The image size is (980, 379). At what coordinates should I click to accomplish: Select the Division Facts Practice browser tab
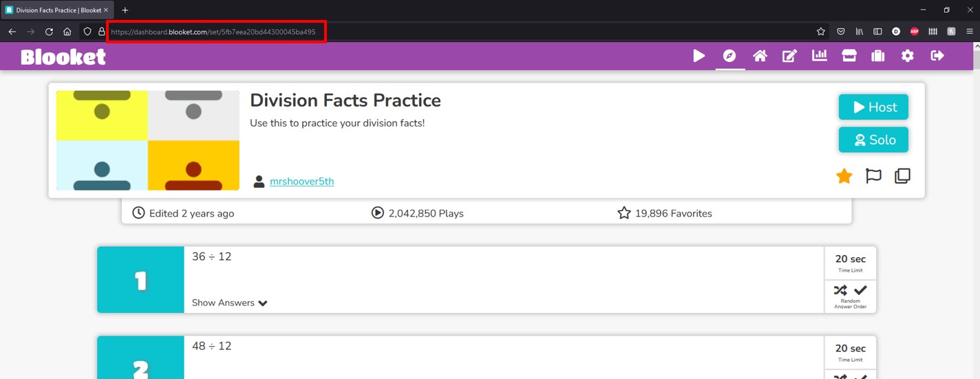click(x=56, y=10)
